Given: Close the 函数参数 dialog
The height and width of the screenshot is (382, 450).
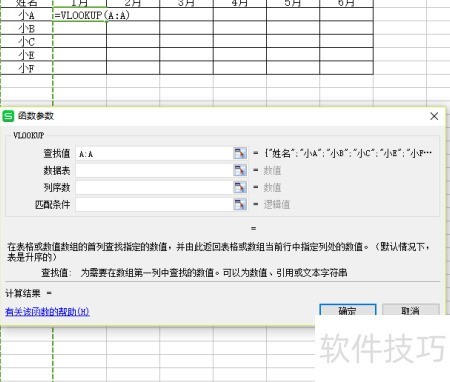Looking at the screenshot, I should coord(434,116).
